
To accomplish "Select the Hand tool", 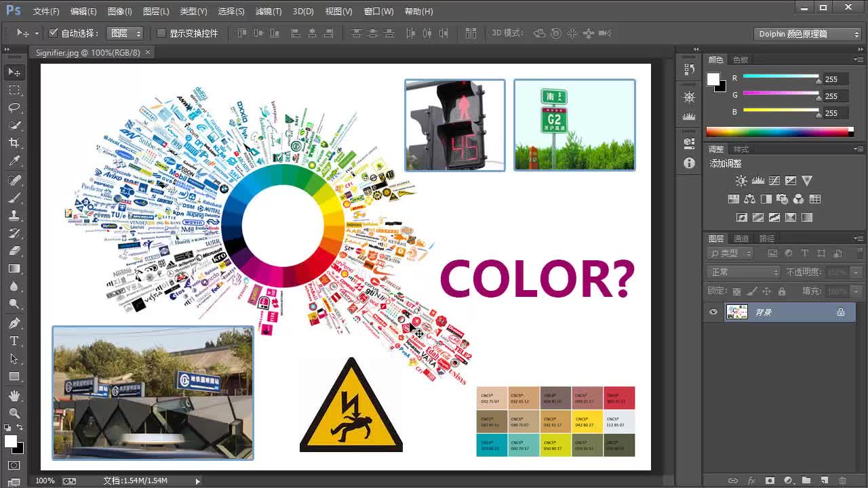I will [x=14, y=395].
